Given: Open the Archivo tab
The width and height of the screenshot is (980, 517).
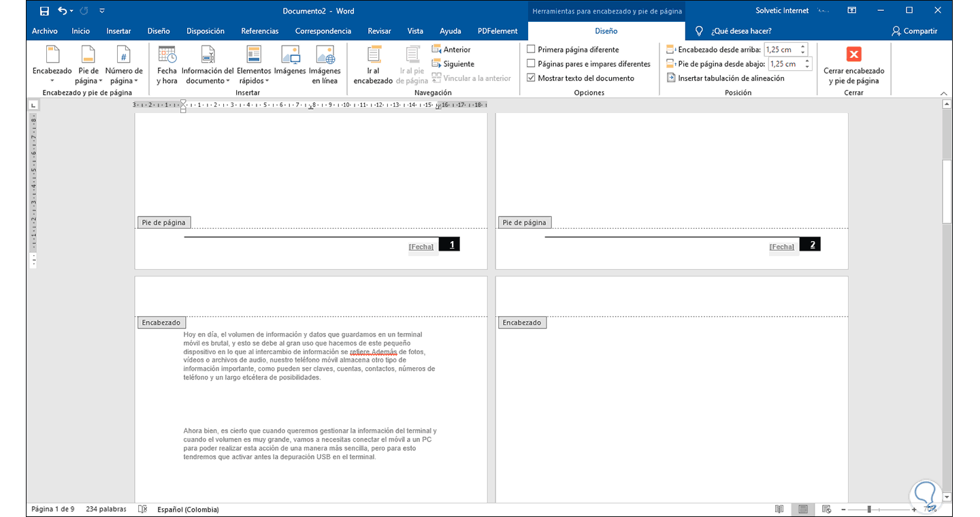Looking at the screenshot, I should point(45,31).
